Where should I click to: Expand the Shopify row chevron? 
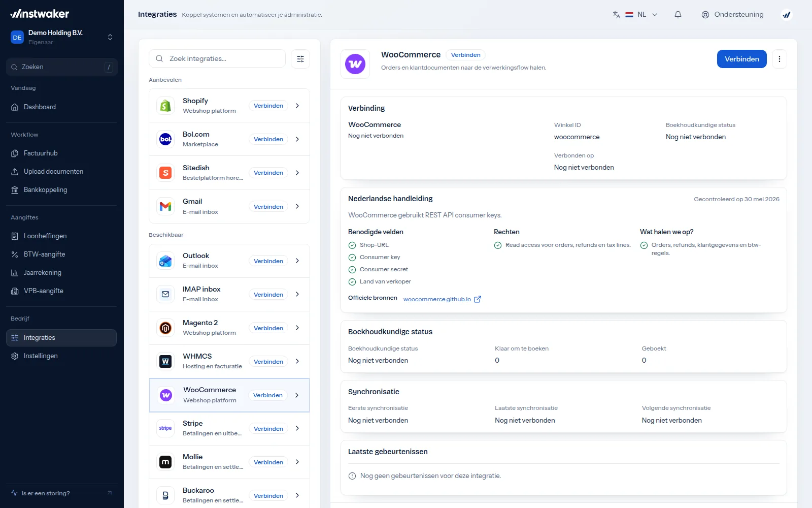297,106
